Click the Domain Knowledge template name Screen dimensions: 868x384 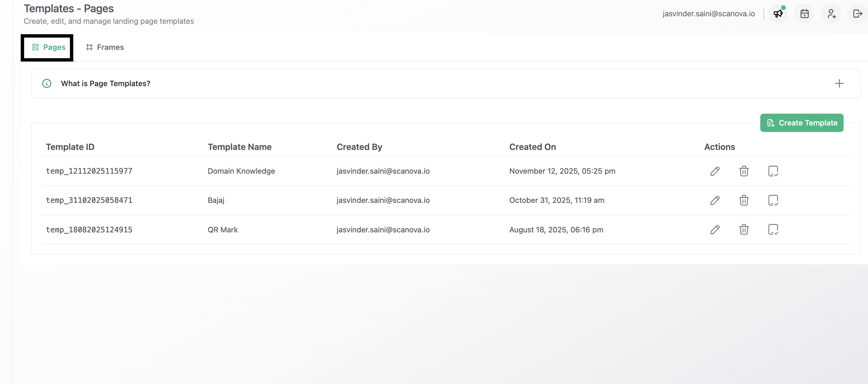[x=241, y=171]
